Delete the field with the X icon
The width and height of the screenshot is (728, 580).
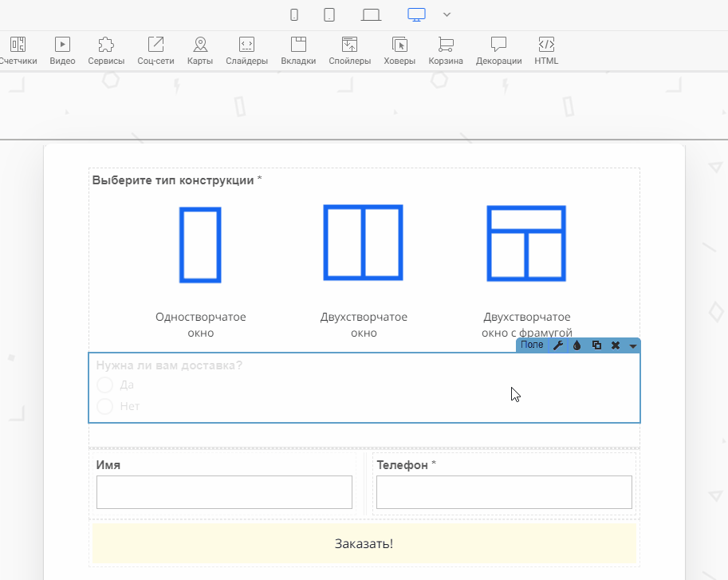[x=616, y=345]
